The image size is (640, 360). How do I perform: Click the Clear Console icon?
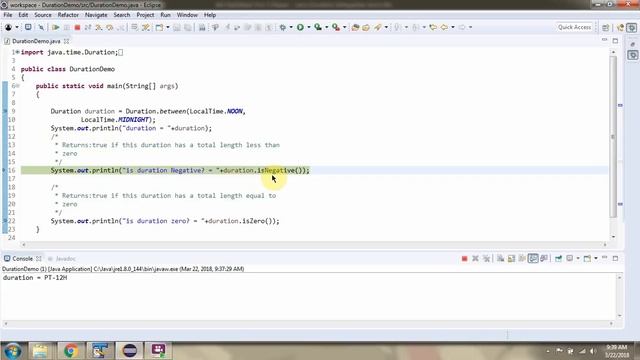[x=500, y=258]
